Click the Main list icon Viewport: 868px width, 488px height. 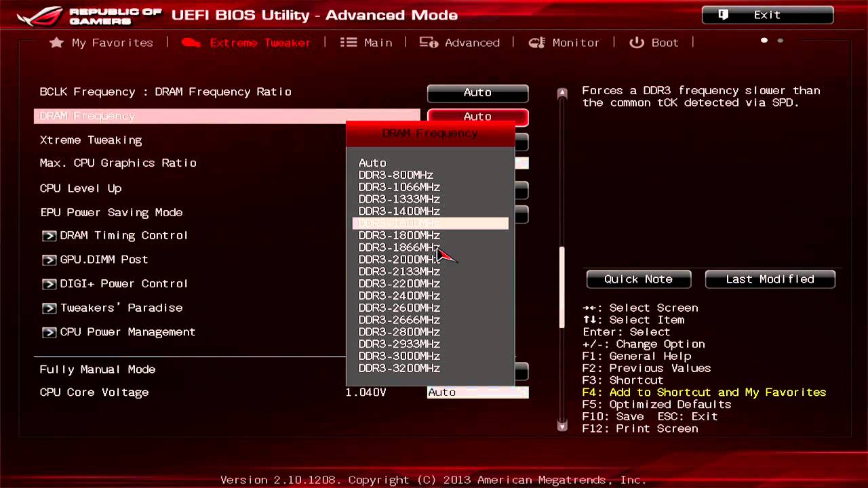(x=349, y=43)
